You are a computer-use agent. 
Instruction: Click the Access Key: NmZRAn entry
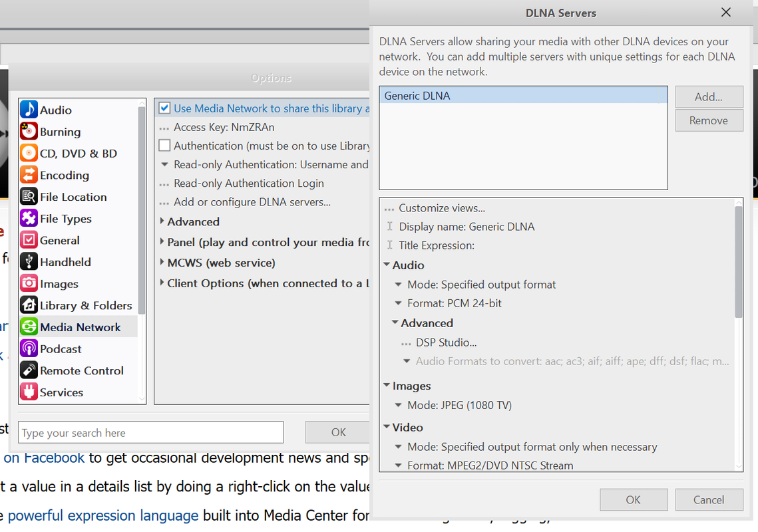(224, 127)
